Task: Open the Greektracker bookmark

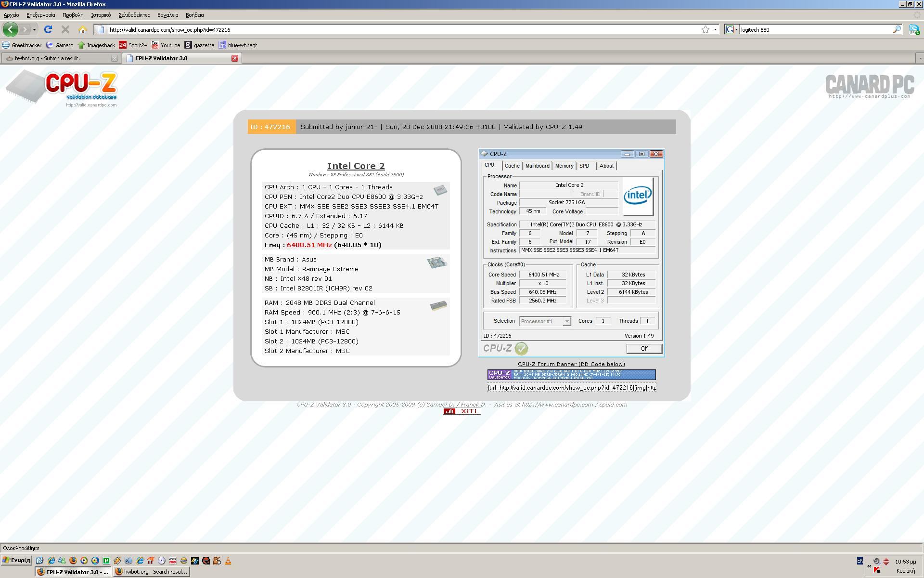Action: click(x=22, y=45)
